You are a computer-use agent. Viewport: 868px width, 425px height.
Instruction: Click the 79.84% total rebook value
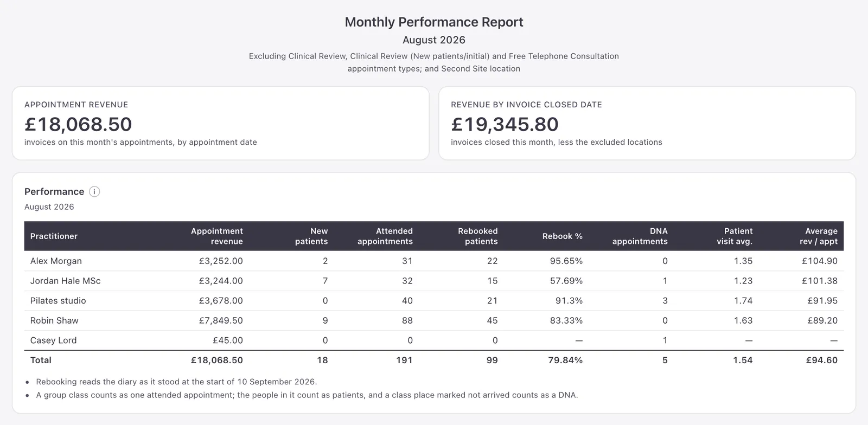coord(565,360)
